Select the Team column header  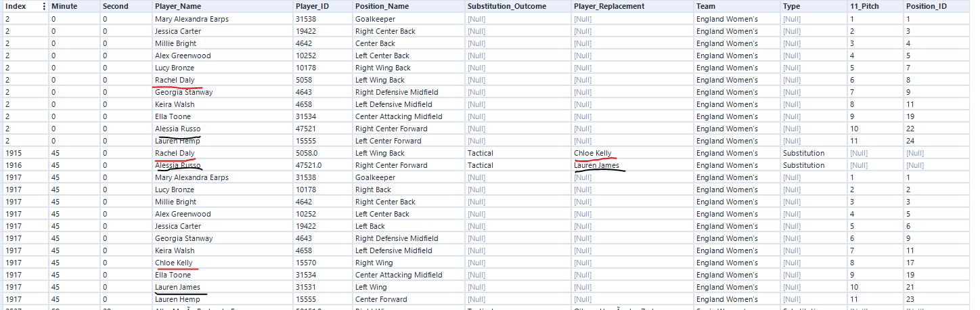point(705,7)
